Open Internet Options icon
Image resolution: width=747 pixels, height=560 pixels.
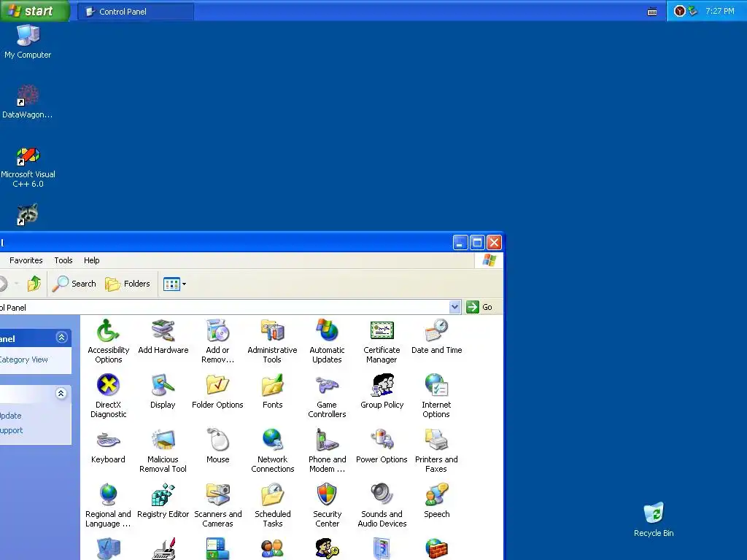tap(436, 396)
